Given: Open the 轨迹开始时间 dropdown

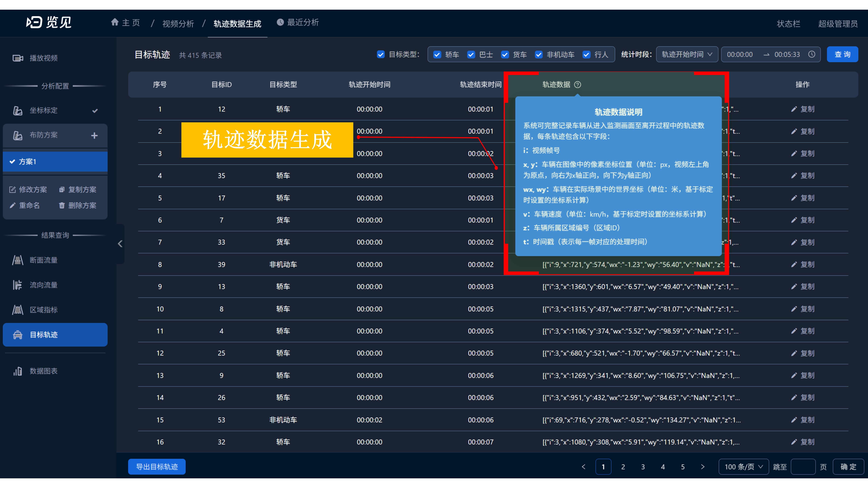Looking at the screenshot, I should point(687,54).
